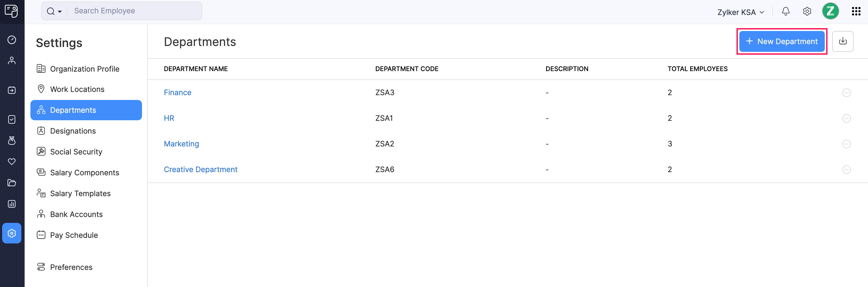Click the heart-shaped benefits sidebar icon
868x287 pixels.
click(x=12, y=162)
